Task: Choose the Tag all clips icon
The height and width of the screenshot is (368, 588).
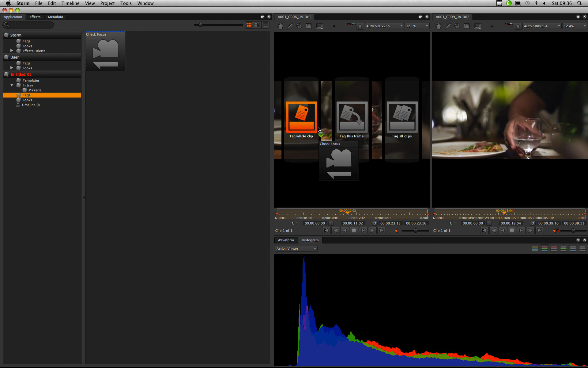Action: click(402, 117)
